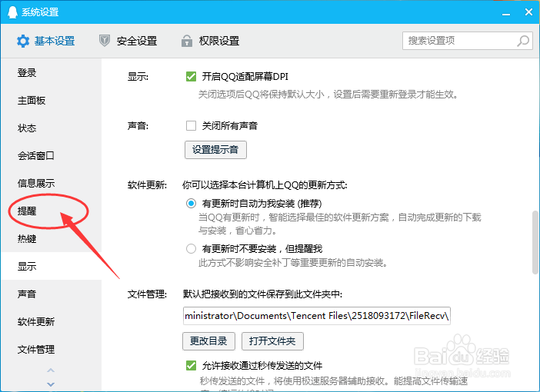Screen dimensions: 540x392
Task: Click the magnifier search icon
Action: point(523,41)
